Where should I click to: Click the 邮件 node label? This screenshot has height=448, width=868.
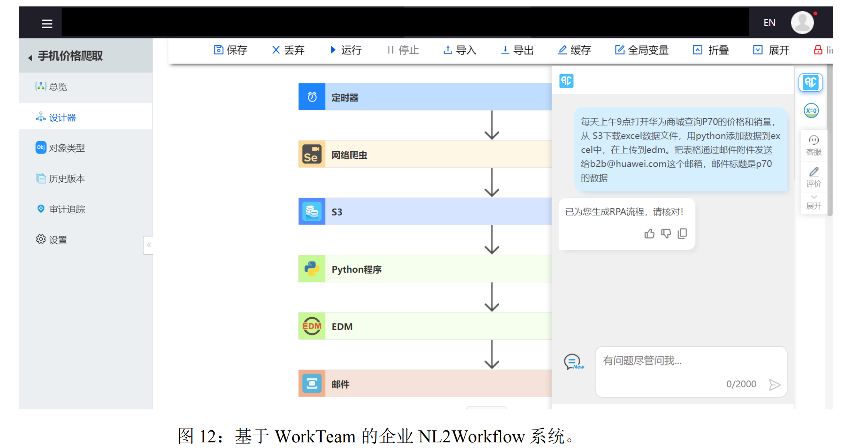[340, 384]
